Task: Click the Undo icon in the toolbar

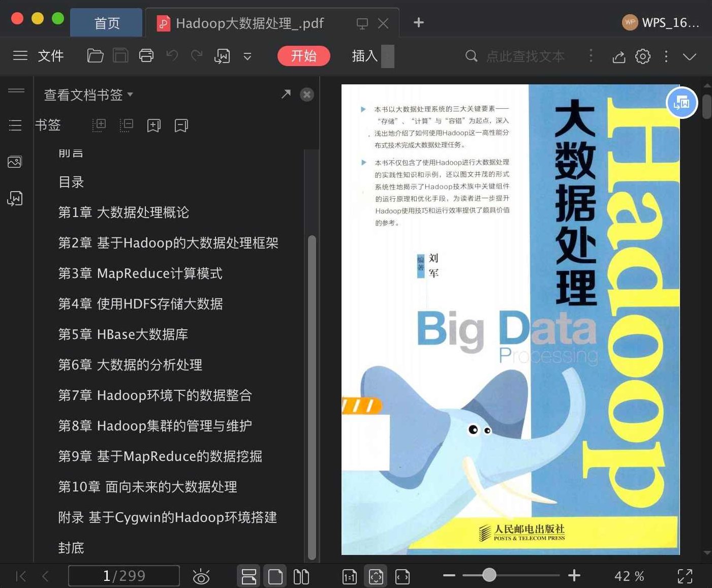Action: point(172,56)
